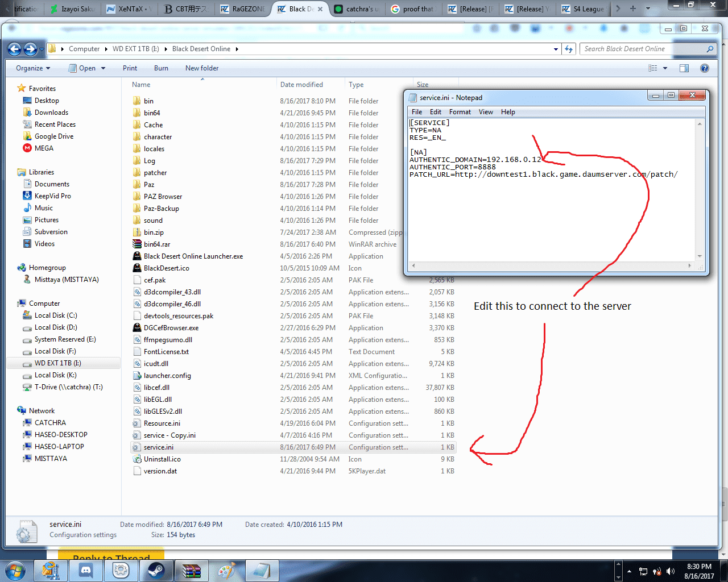The image size is (728, 582).
Task: Click the refresh button beside address bar
Action: 569,49
